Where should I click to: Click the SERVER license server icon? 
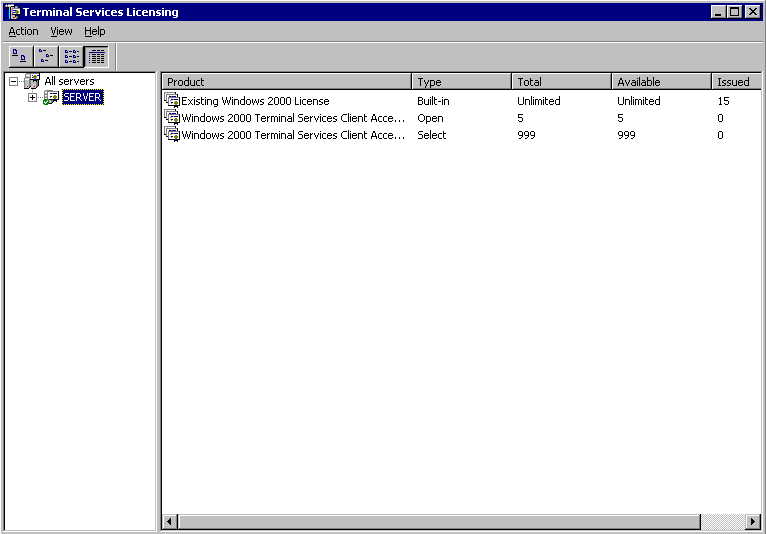point(51,97)
